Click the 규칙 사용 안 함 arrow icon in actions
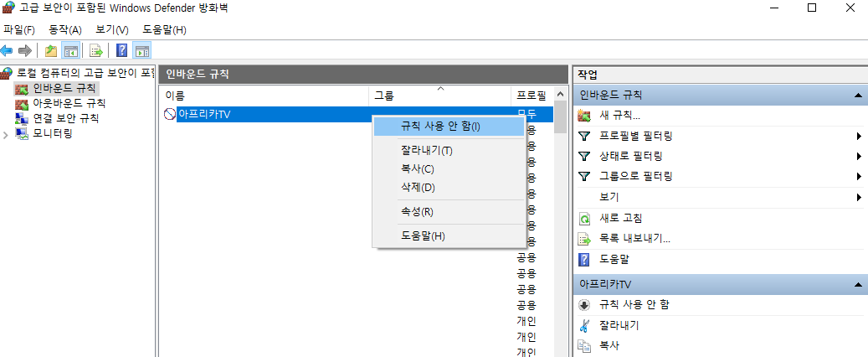The width and height of the screenshot is (868, 357). coord(584,305)
